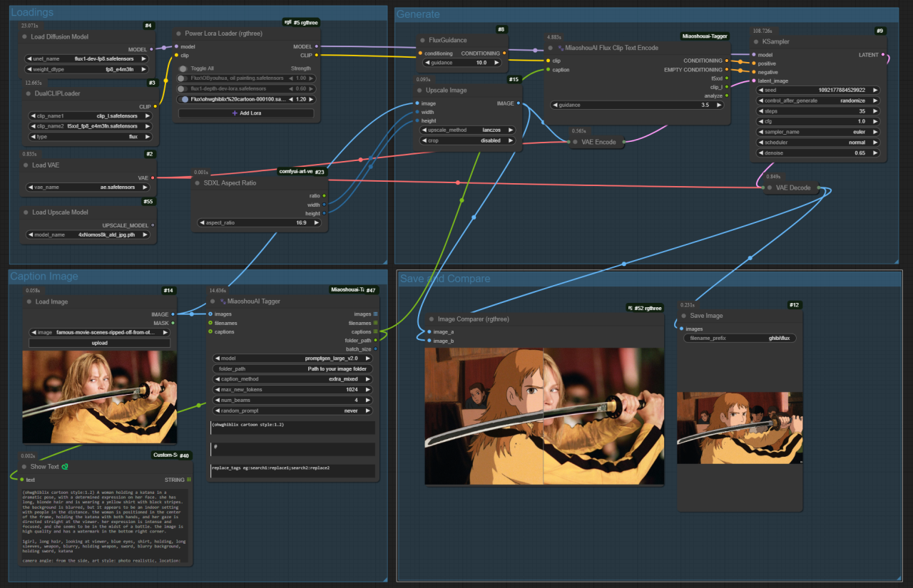Collapse the Load Diffusion Model node dot

tap(25, 36)
